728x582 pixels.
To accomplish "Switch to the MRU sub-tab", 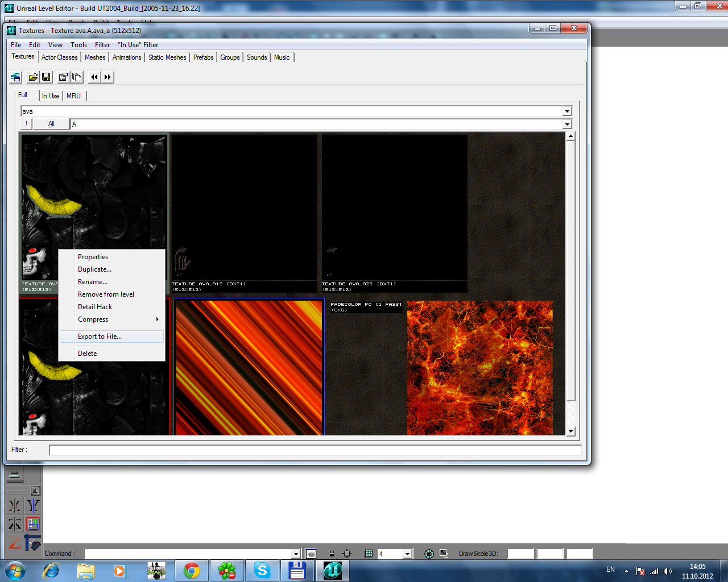I will (74, 96).
